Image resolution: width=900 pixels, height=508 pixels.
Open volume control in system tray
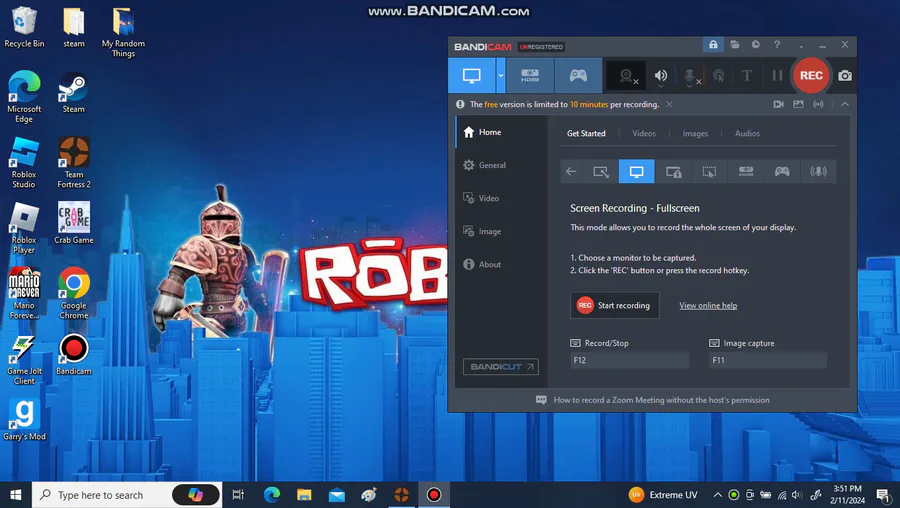797,495
